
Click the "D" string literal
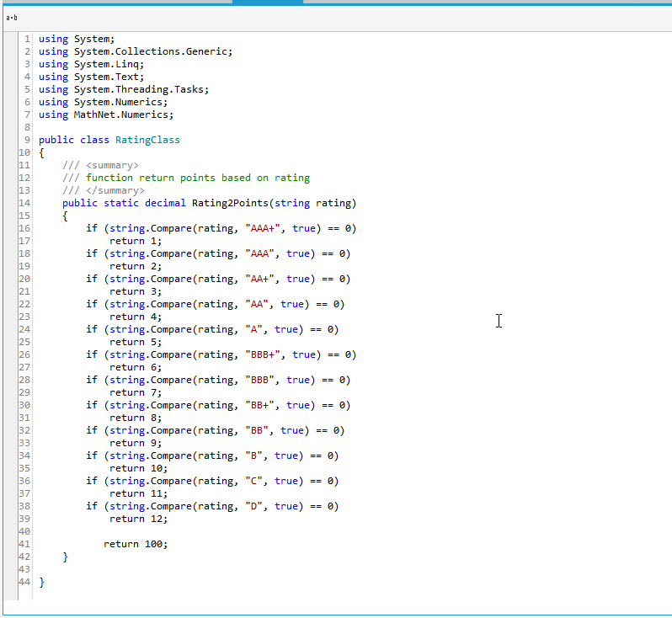click(x=253, y=507)
